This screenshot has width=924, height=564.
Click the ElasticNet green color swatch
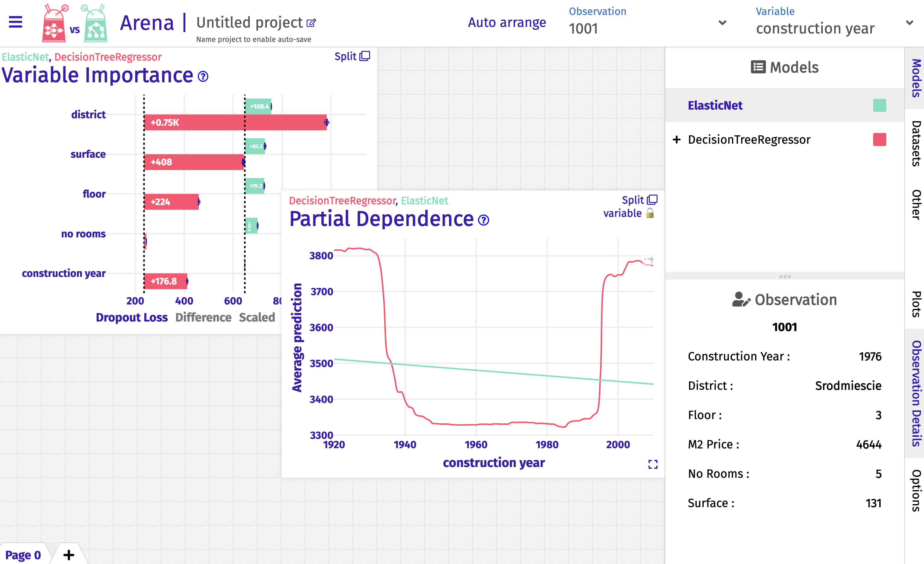tap(879, 105)
